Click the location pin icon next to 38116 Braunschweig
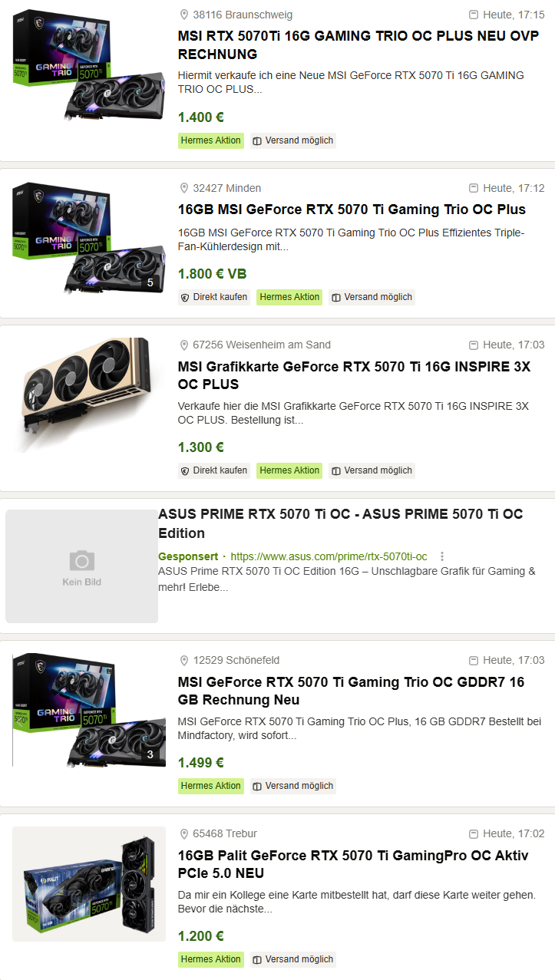The image size is (555, 980). 183,15
